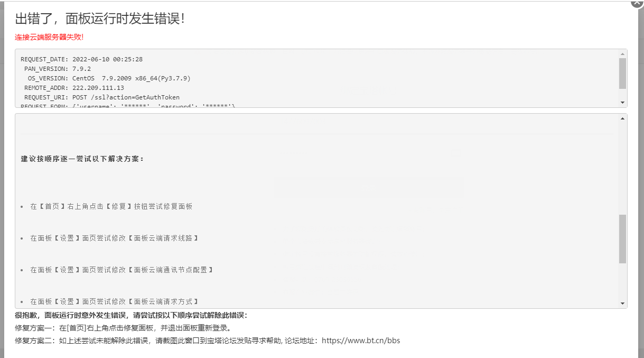Click the circular X icon at top right
This screenshot has height=358, width=644.
tap(637, 3)
